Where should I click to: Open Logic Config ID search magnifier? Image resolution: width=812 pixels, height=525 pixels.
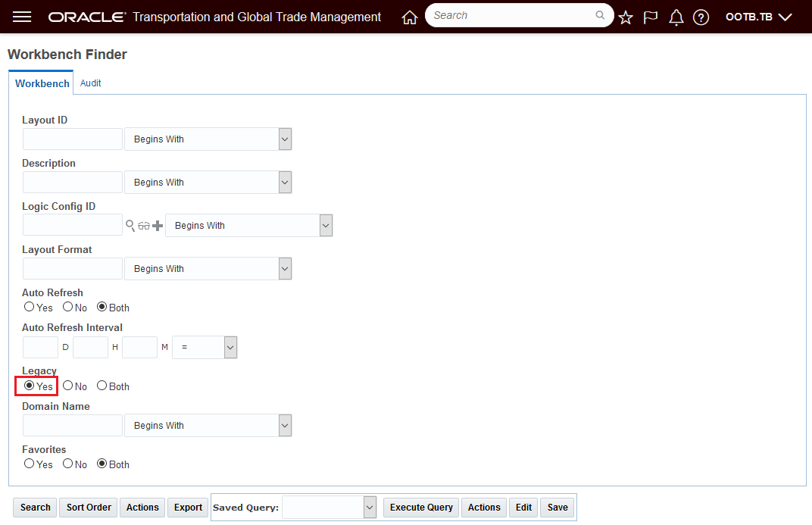click(130, 225)
